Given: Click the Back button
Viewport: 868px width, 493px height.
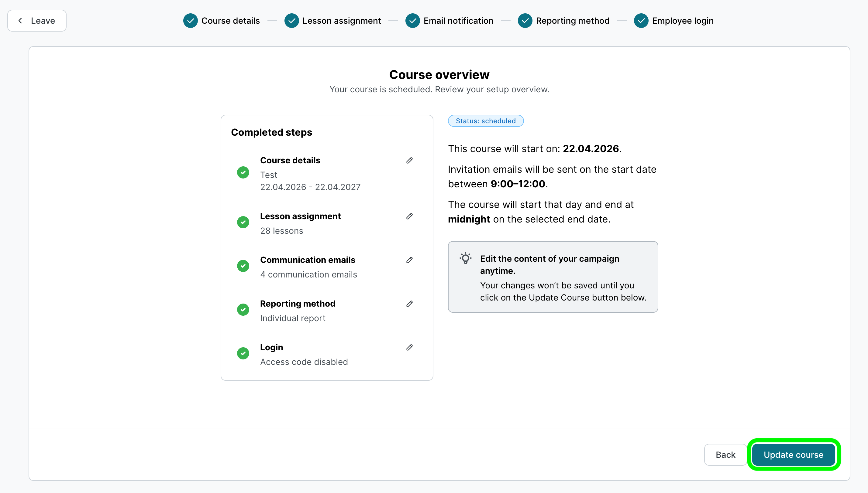Looking at the screenshot, I should [725, 455].
